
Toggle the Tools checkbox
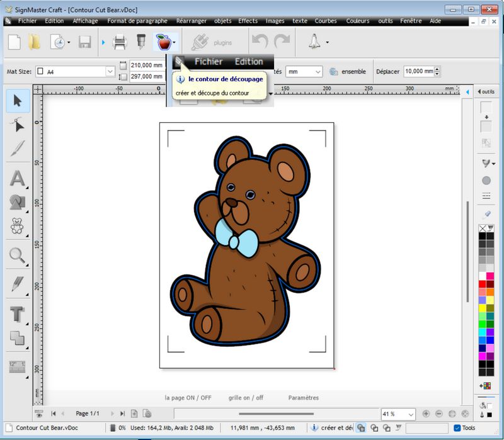click(x=457, y=428)
